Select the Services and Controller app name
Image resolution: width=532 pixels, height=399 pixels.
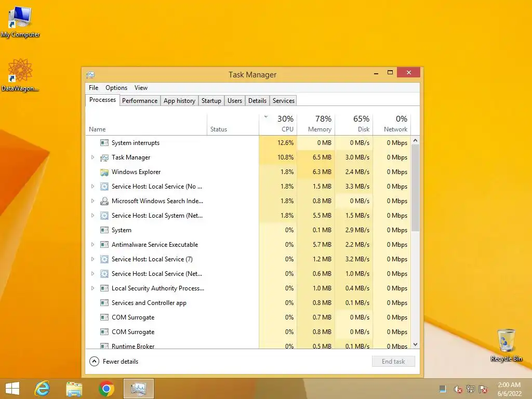149,303
